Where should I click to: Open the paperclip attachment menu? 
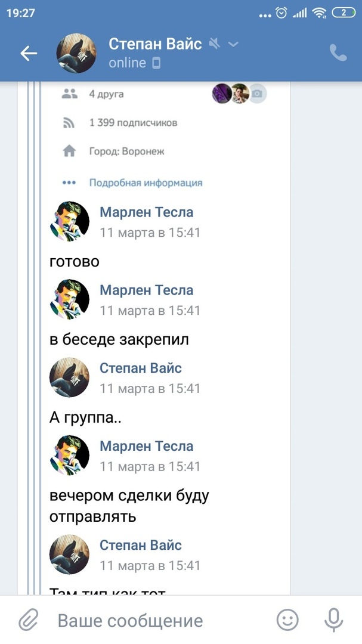tap(28, 621)
